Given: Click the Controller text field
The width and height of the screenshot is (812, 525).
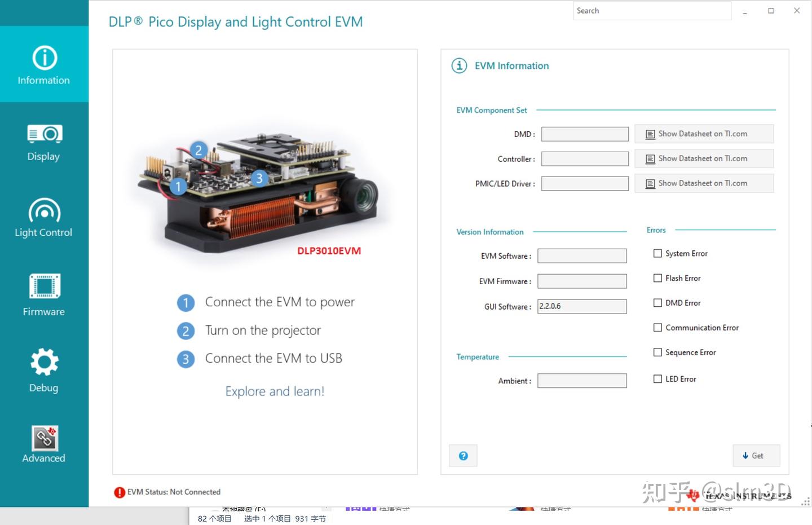Looking at the screenshot, I should click(x=585, y=159).
